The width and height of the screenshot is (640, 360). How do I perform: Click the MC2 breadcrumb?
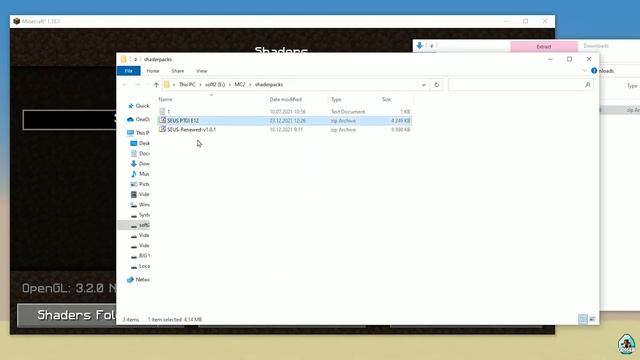[x=240, y=84]
